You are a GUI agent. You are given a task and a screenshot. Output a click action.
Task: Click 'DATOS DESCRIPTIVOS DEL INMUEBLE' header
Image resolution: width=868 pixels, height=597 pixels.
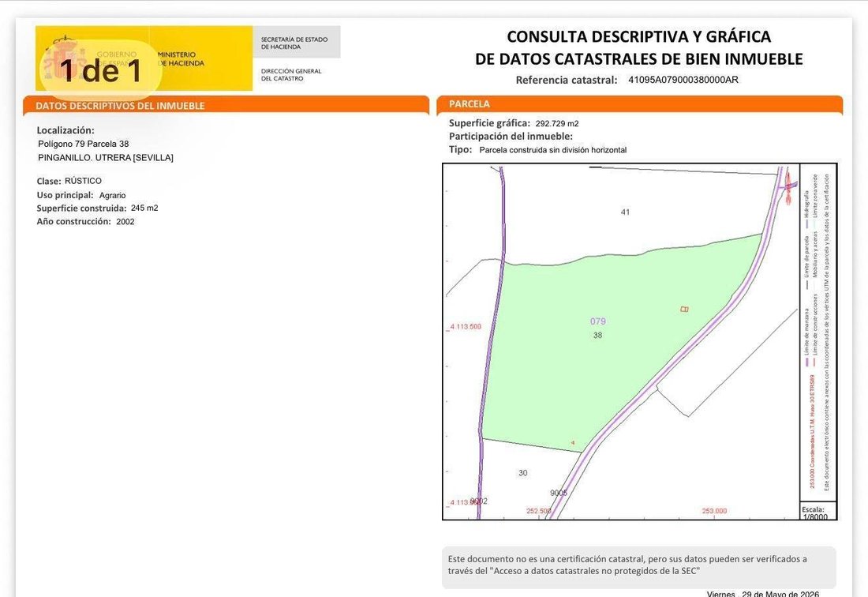pyautogui.click(x=120, y=106)
